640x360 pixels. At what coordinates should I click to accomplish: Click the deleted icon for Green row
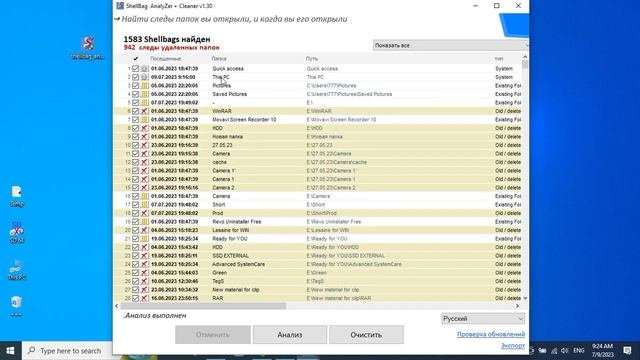click(x=144, y=273)
